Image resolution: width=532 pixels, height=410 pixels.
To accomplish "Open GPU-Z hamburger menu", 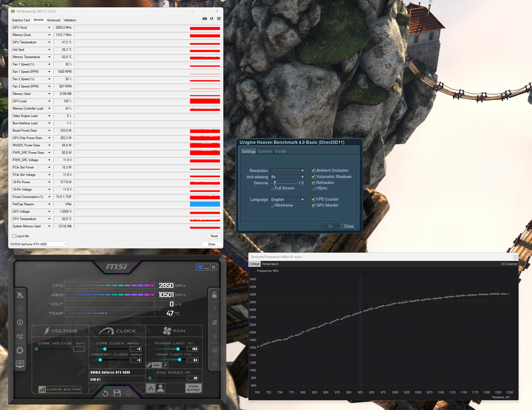I will [219, 18].
